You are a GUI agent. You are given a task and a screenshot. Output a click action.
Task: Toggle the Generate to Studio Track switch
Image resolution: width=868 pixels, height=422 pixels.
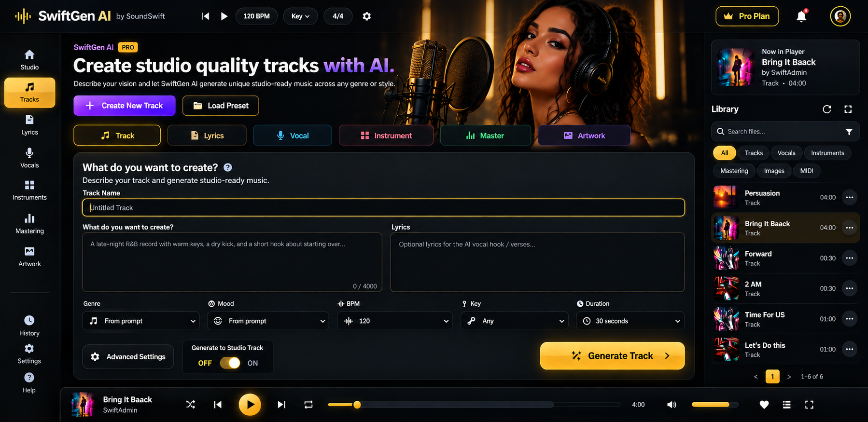(230, 363)
